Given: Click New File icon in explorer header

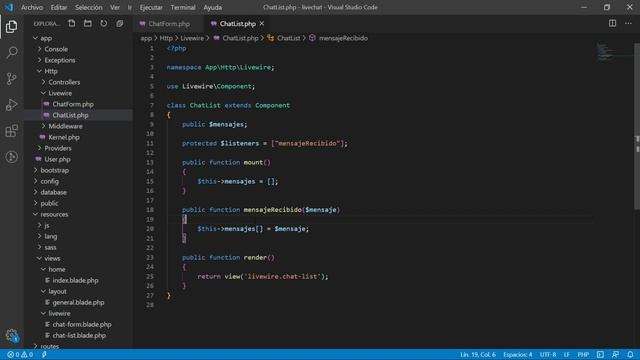Looking at the screenshot, I should click(x=71, y=23).
